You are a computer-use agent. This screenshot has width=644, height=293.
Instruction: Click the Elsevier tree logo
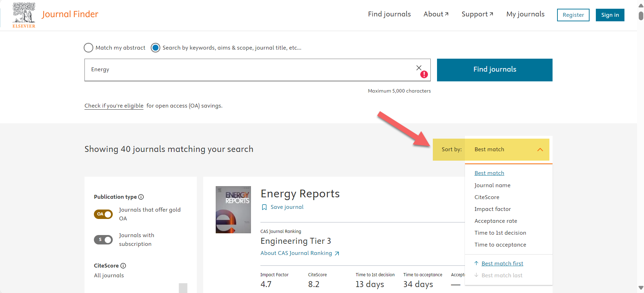tap(24, 15)
